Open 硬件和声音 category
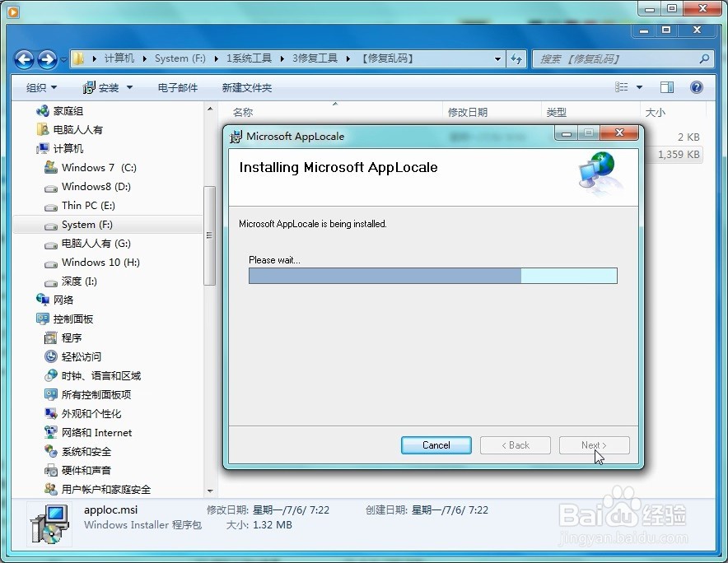 pos(78,471)
